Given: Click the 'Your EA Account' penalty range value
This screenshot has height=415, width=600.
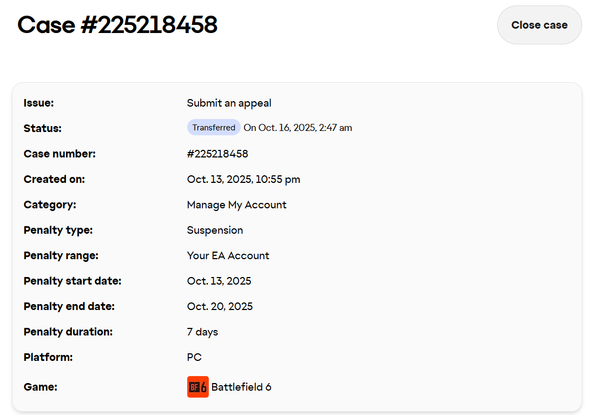Looking at the screenshot, I should (228, 256).
